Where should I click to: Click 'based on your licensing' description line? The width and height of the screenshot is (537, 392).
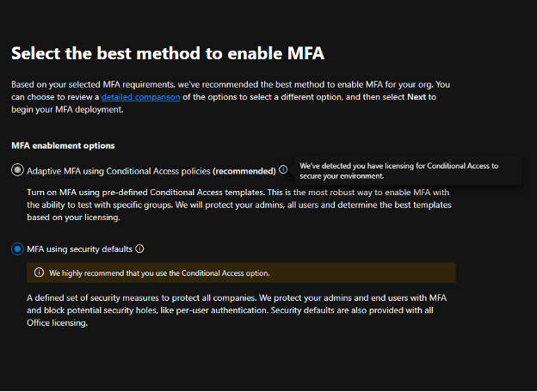click(73, 217)
